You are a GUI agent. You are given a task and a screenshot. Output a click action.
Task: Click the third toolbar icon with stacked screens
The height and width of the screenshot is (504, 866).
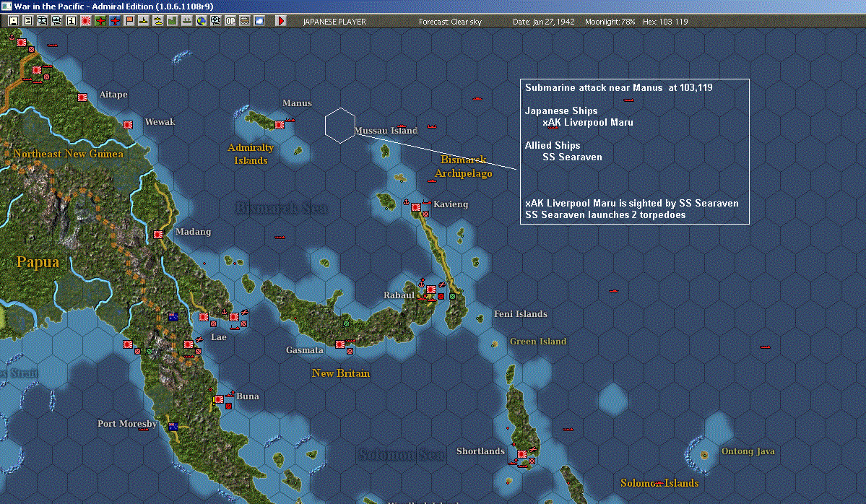click(x=43, y=21)
